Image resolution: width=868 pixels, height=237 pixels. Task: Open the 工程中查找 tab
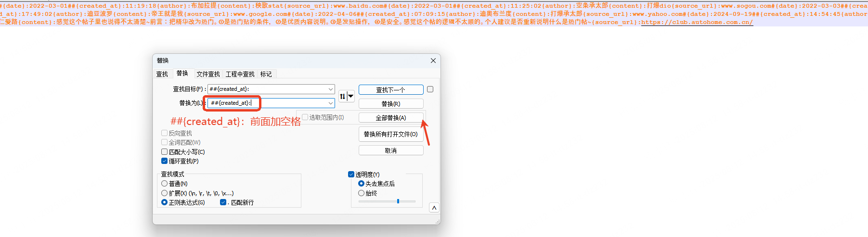pyautogui.click(x=240, y=74)
